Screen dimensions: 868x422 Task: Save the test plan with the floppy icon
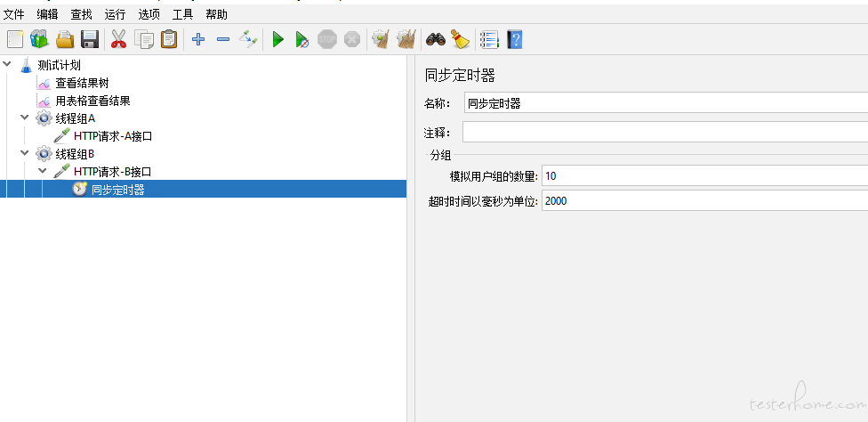[x=90, y=39]
